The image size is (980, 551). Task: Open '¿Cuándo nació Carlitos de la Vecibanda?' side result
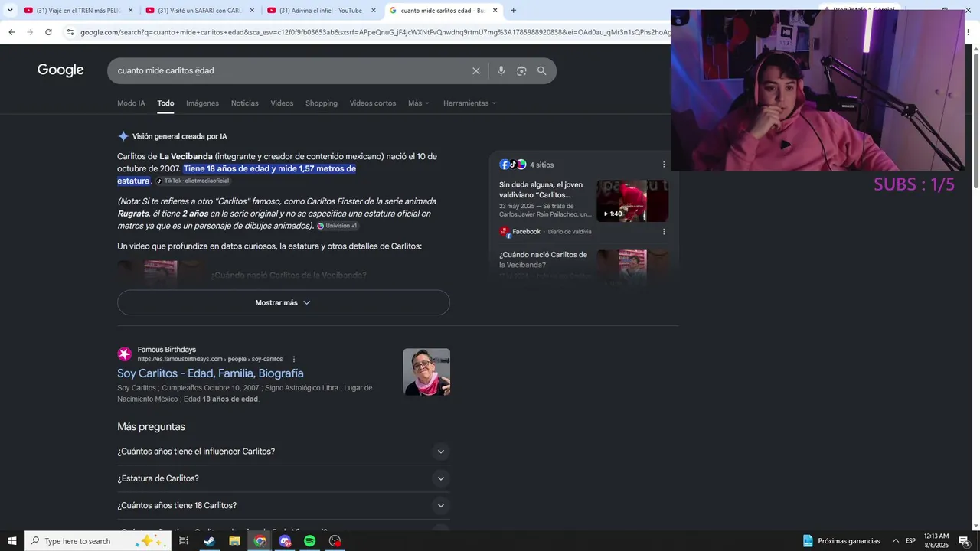tap(544, 259)
